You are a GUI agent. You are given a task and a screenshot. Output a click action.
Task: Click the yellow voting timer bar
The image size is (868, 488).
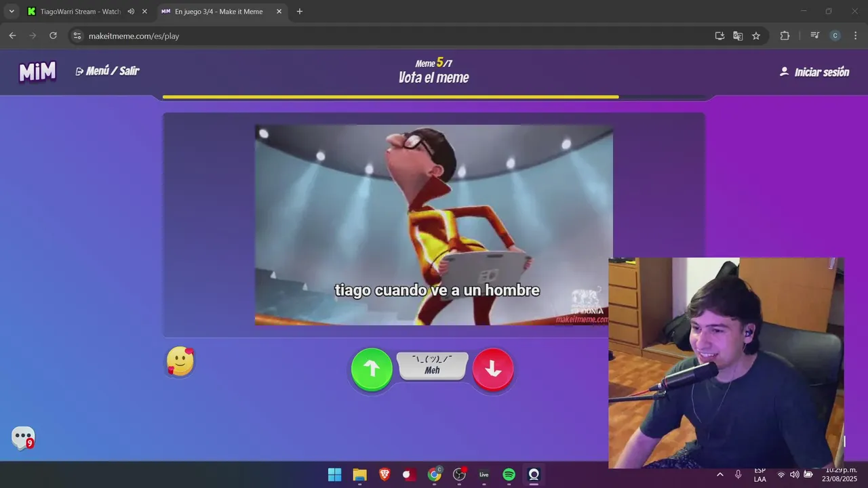point(391,97)
